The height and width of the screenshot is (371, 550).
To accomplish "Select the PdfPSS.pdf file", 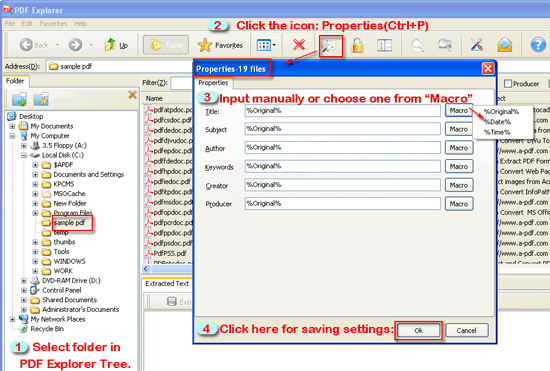I will (170, 253).
